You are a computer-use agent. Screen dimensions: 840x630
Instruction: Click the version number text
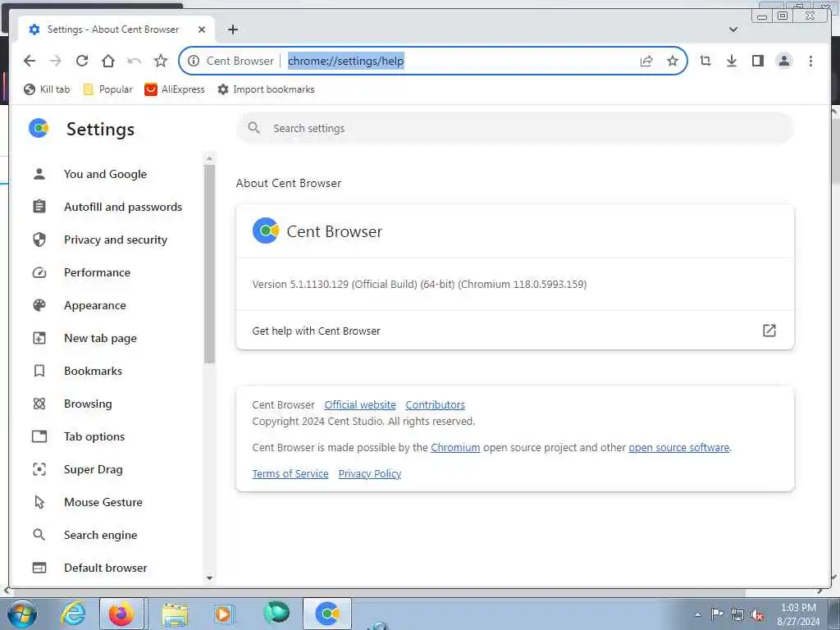(419, 285)
